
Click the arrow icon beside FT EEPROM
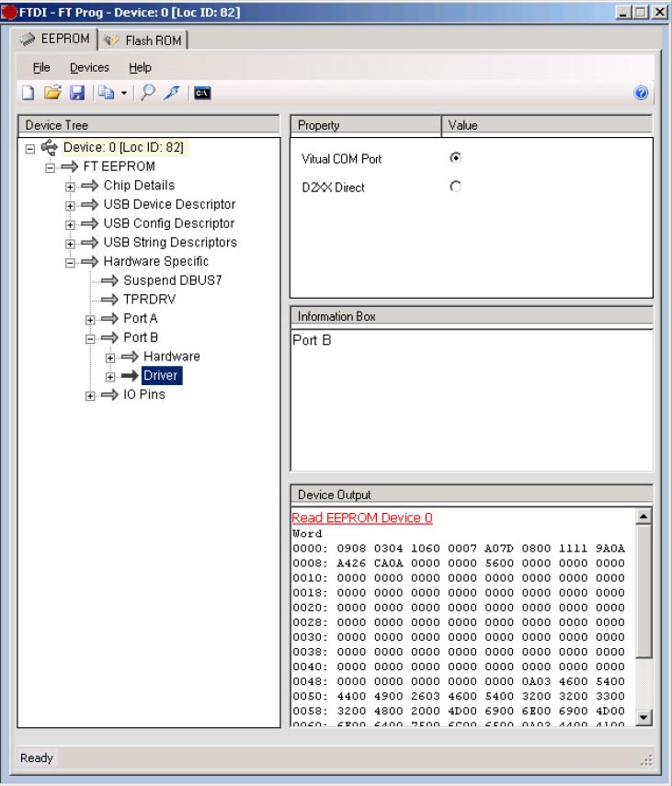pos(69,166)
